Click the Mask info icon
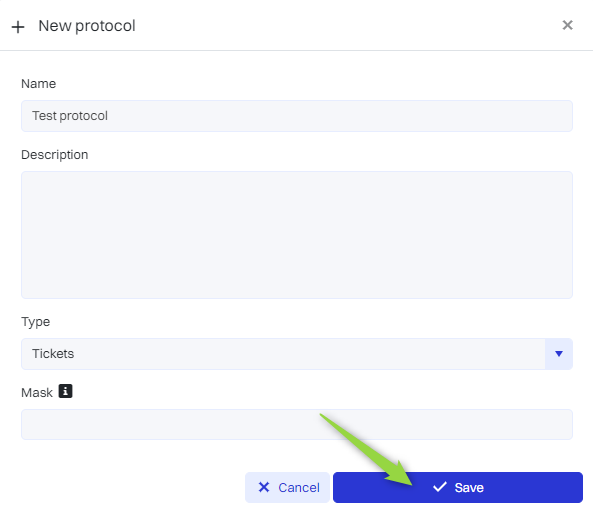This screenshot has width=593, height=515. (65, 391)
